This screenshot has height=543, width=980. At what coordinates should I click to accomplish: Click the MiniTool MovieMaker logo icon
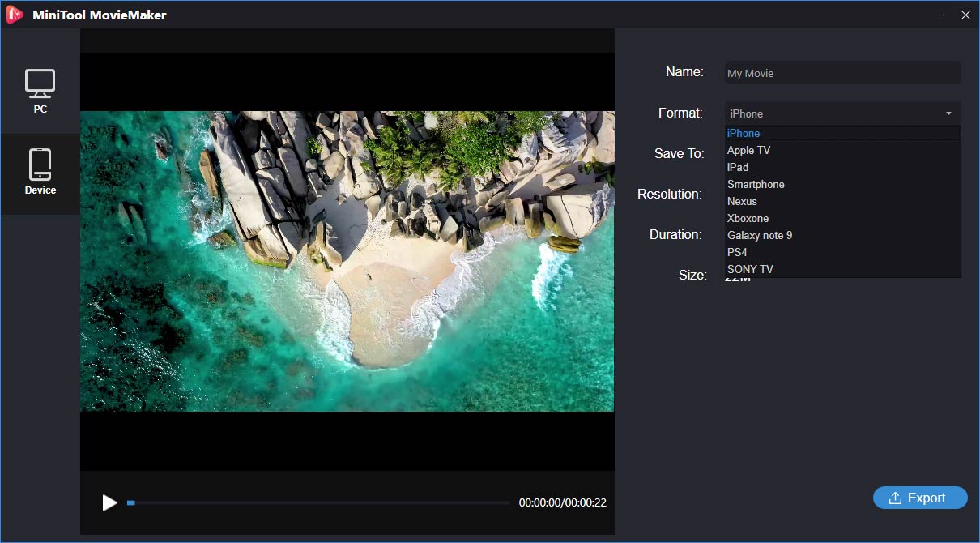point(15,15)
